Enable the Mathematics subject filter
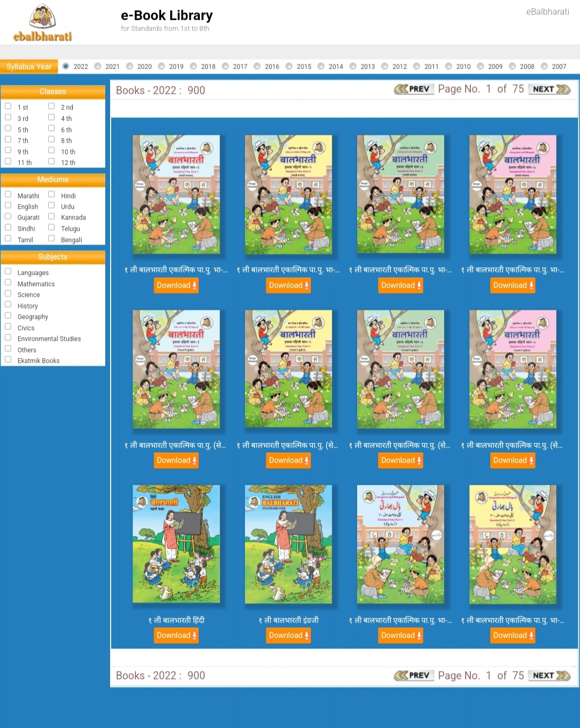The height and width of the screenshot is (728, 580). [x=8, y=282]
